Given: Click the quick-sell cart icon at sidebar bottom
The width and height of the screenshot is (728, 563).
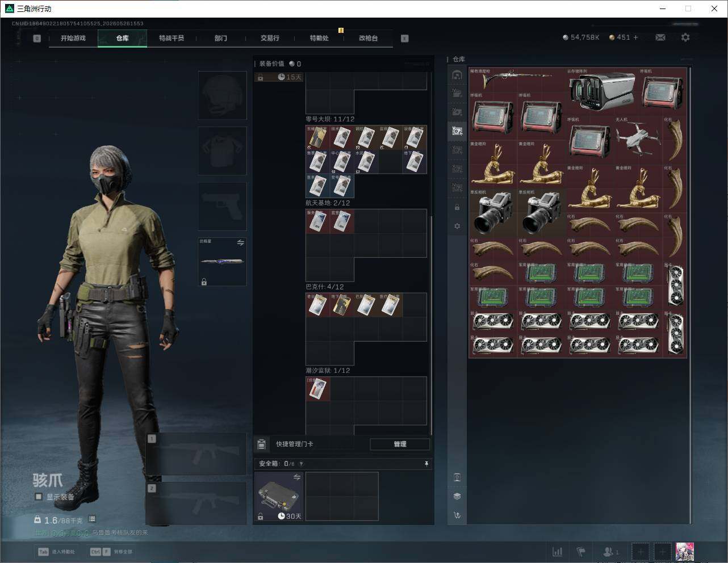Looking at the screenshot, I should pos(457,515).
